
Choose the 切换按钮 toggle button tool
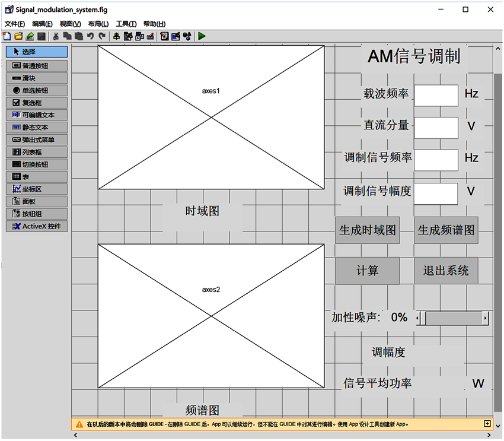(36, 164)
